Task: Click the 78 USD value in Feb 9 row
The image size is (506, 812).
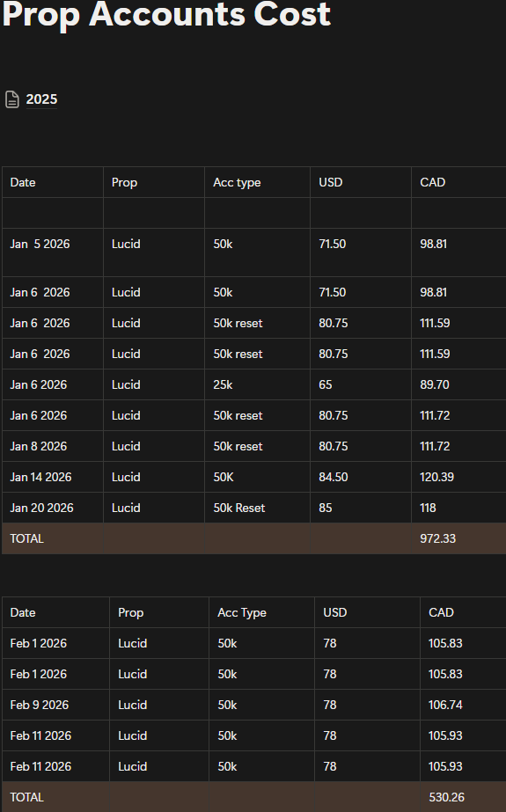Action: [x=330, y=705]
